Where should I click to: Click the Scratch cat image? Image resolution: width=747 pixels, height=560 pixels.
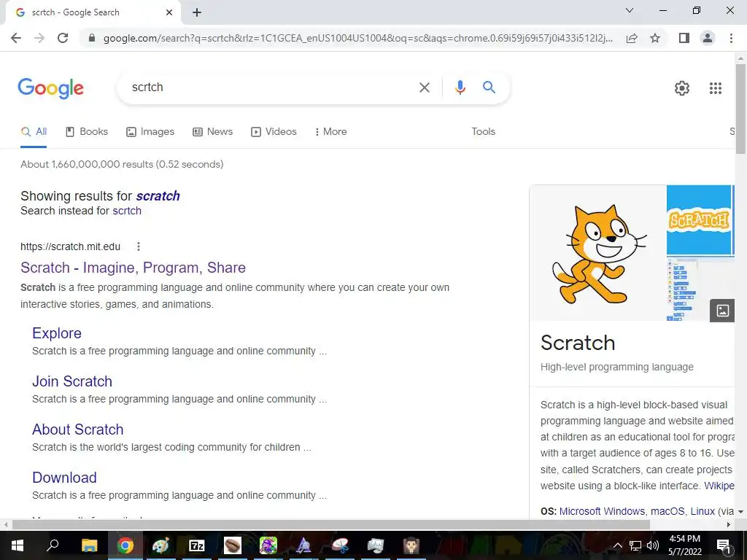pyautogui.click(x=597, y=253)
